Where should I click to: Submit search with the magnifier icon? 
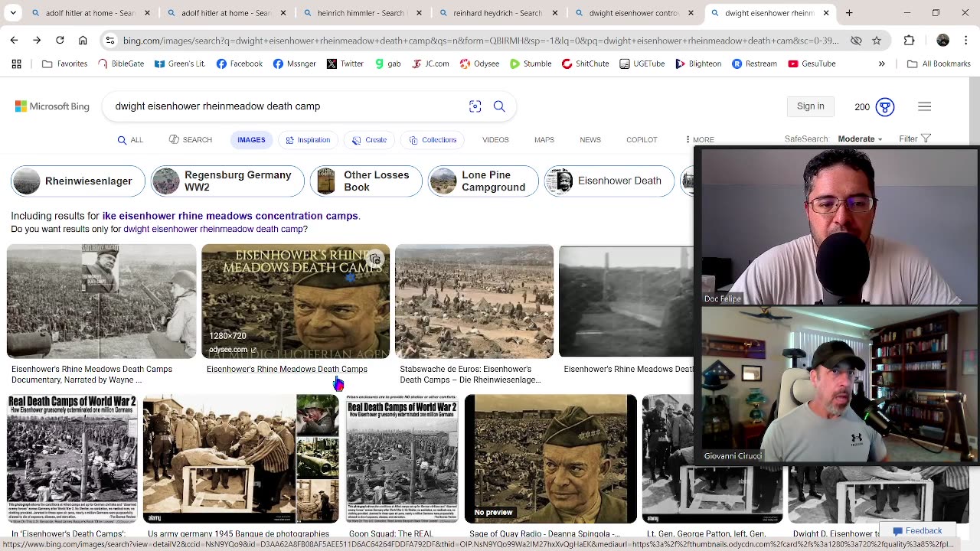[499, 106]
